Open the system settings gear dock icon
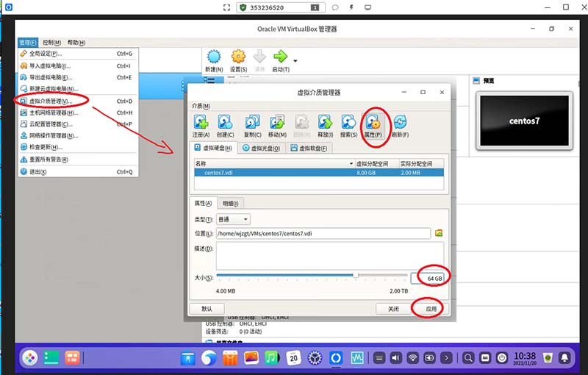The width and height of the screenshot is (588, 375). tap(315, 358)
